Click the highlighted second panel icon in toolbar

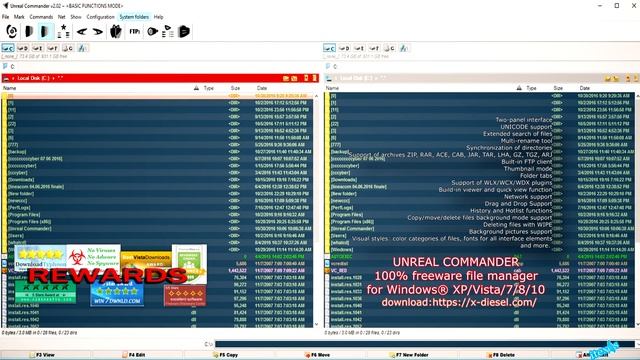pos(45,31)
